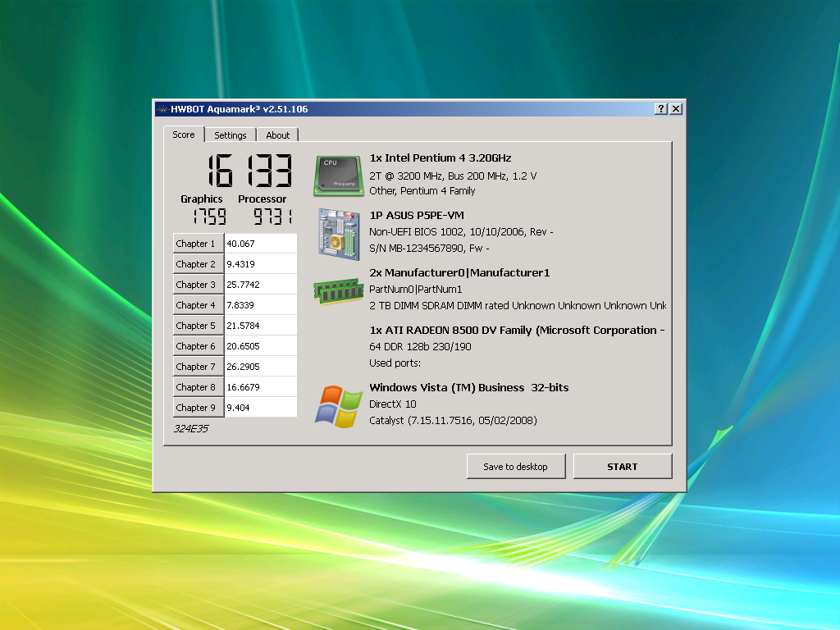Click the 1P ASUS P5PE-VM heading

[x=417, y=216]
